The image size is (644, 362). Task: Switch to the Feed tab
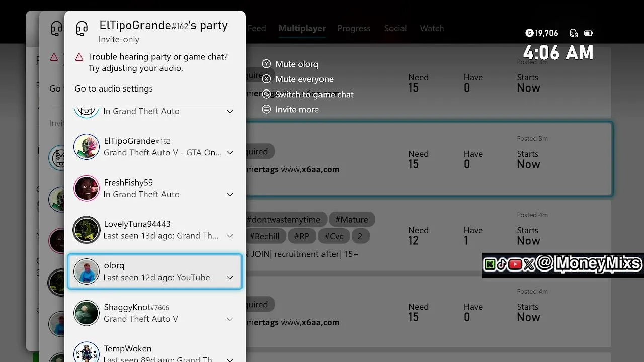click(257, 28)
